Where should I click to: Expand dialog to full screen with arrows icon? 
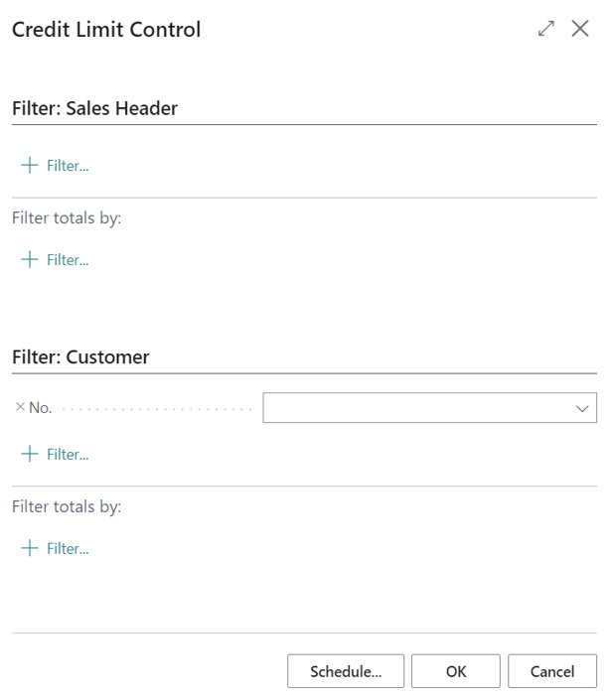(x=545, y=30)
